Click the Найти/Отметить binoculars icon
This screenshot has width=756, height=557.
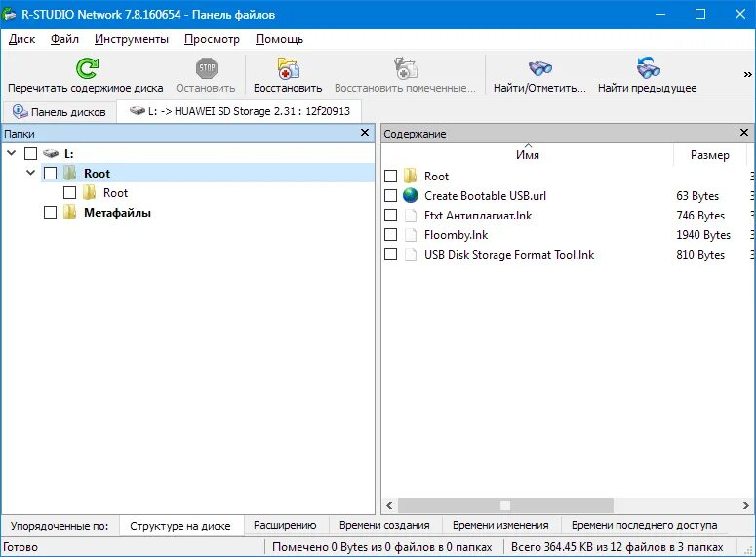point(539,68)
